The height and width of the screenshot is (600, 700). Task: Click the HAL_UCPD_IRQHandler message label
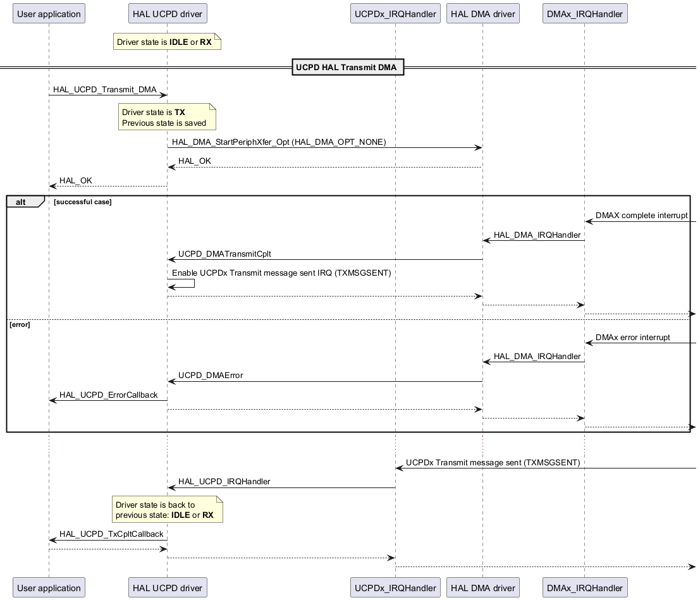click(224, 482)
